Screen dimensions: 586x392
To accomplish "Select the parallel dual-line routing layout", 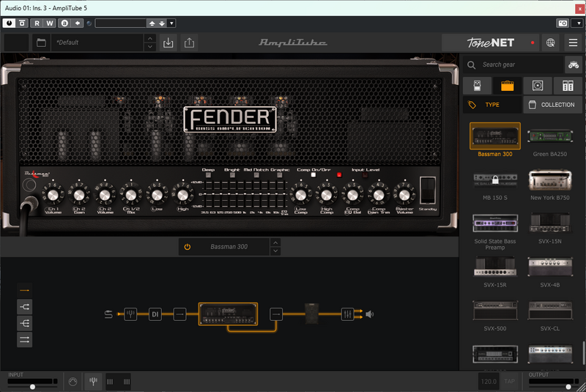I will (25, 340).
